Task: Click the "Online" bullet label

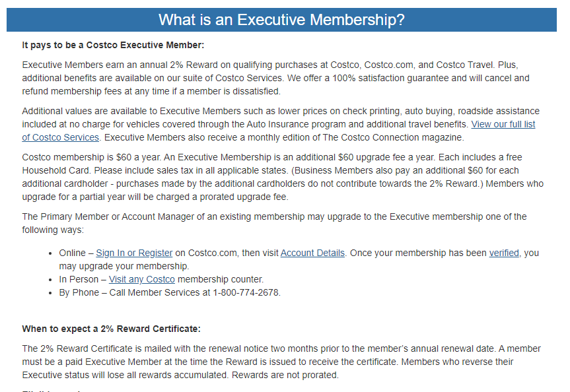Action: [x=72, y=253]
